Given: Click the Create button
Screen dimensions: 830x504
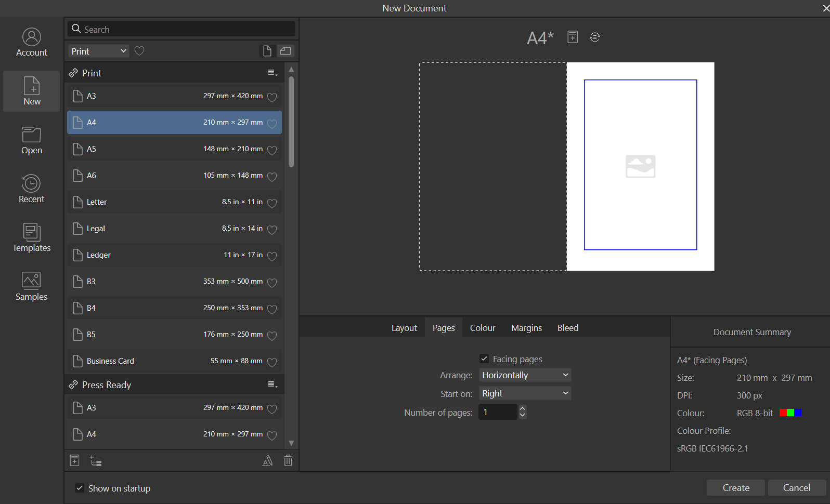Looking at the screenshot, I should point(736,488).
